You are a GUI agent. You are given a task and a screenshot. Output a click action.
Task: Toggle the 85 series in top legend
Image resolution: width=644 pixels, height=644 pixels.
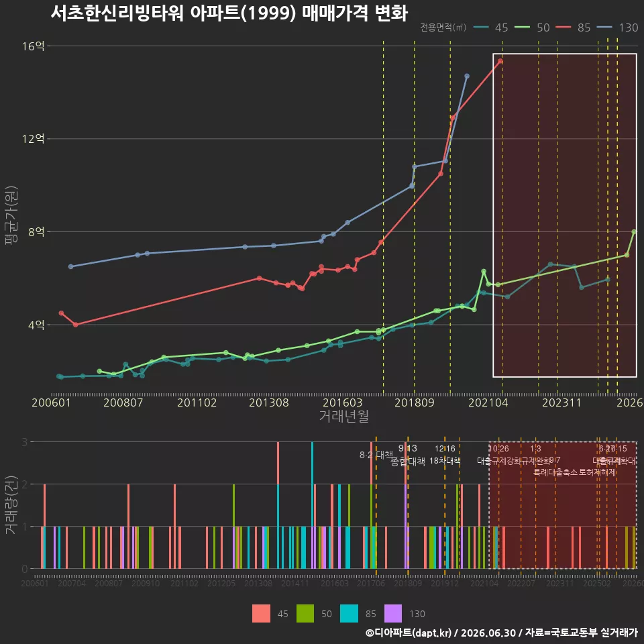[573, 28]
